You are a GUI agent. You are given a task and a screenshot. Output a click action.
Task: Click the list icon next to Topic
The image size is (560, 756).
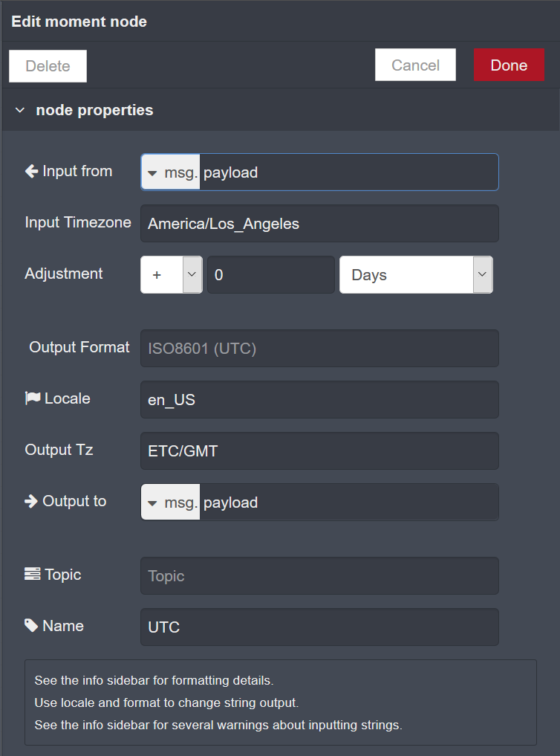coord(32,574)
